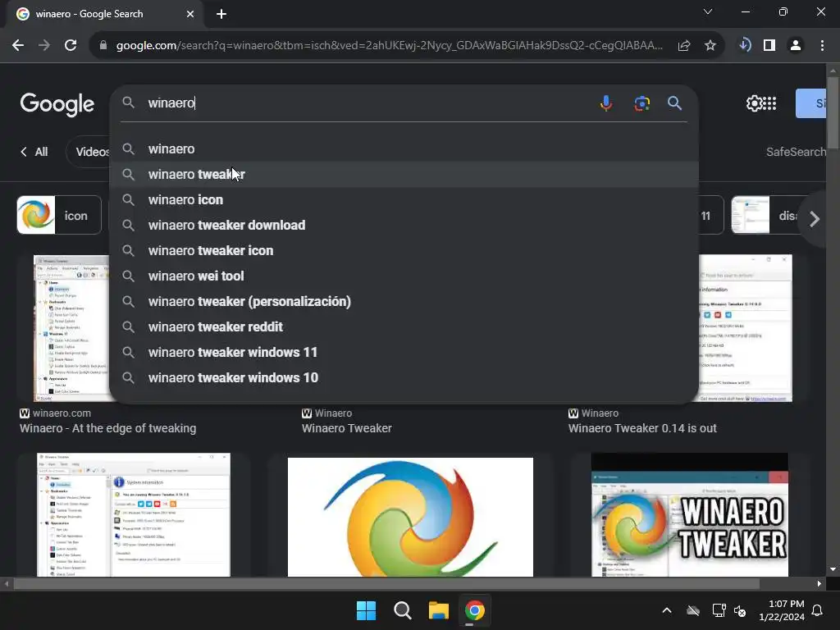840x630 pixels.
Task: Open "Winaero Tweaker 0.14 is out" link
Action: pos(642,428)
